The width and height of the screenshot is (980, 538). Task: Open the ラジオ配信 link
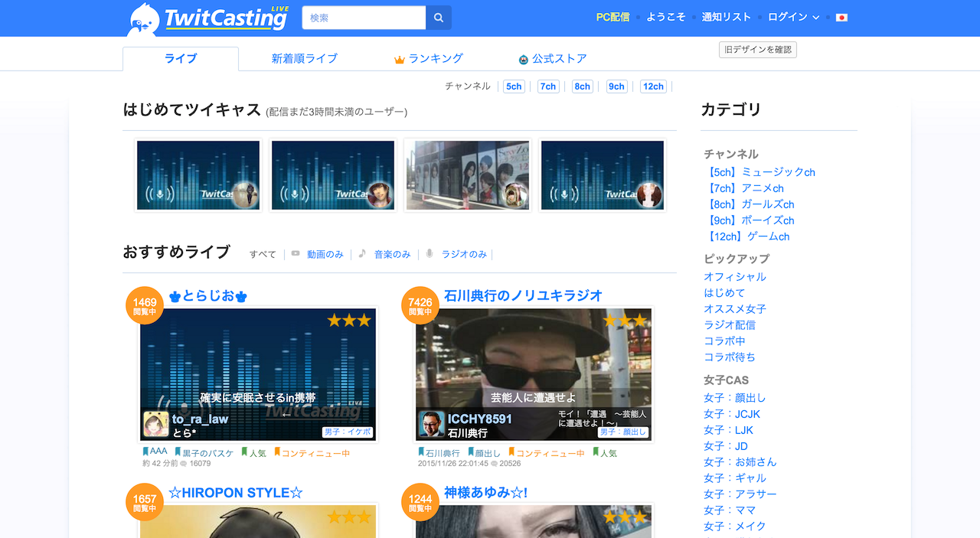point(730,325)
